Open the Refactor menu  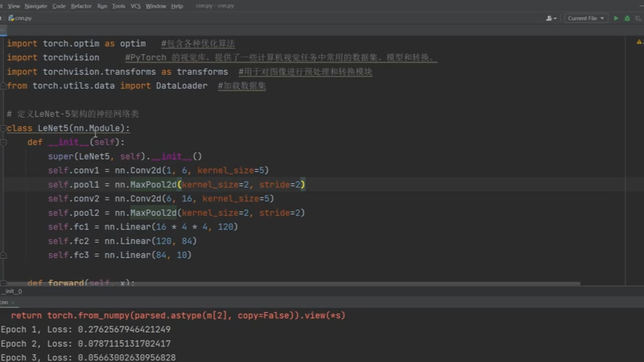[x=81, y=6]
